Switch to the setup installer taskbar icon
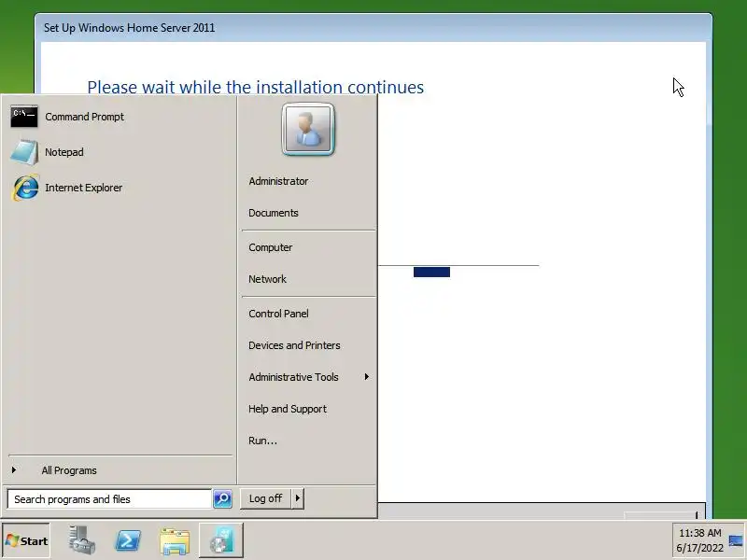The height and width of the screenshot is (560, 747). pyautogui.click(x=221, y=540)
